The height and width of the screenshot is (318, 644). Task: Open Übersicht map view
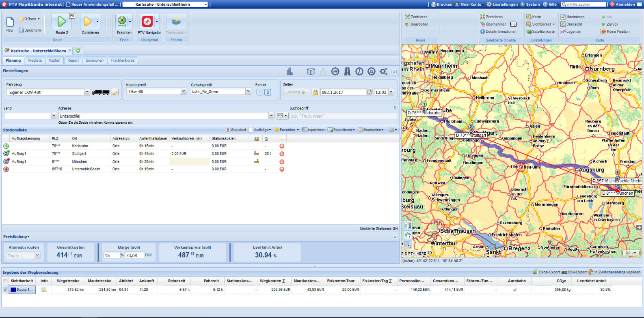click(571, 24)
